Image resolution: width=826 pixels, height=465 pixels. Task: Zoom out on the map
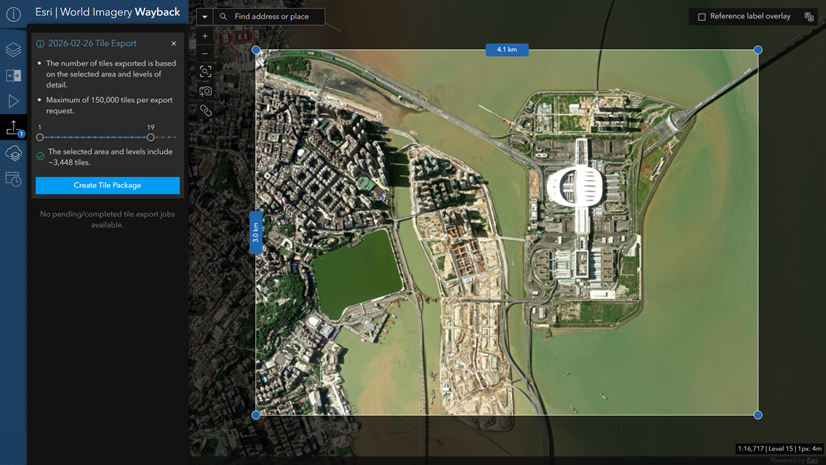(205, 53)
